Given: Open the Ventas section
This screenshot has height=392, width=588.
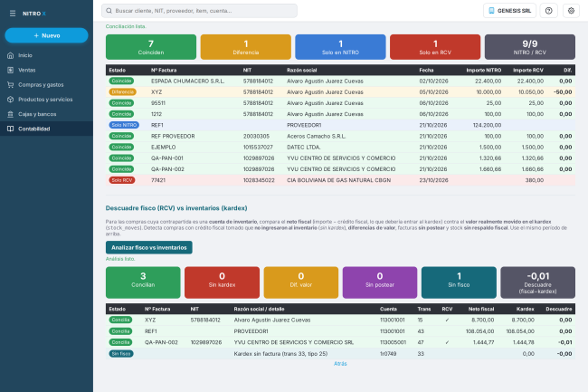Looking at the screenshot, I should (46, 70).
